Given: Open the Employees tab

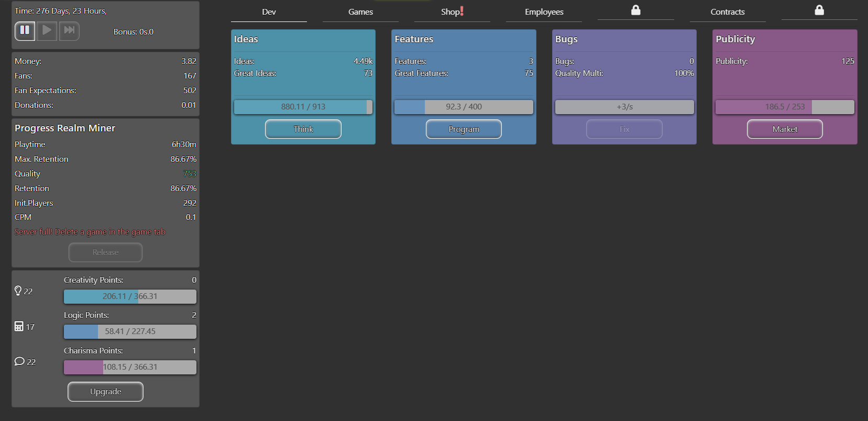Looking at the screenshot, I should 544,12.
